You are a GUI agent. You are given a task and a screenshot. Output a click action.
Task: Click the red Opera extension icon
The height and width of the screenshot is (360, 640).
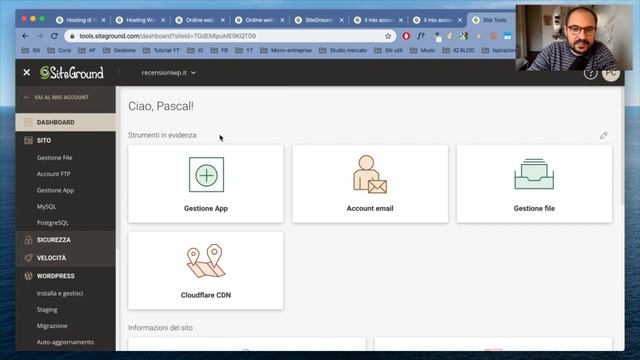pos(406,36)
